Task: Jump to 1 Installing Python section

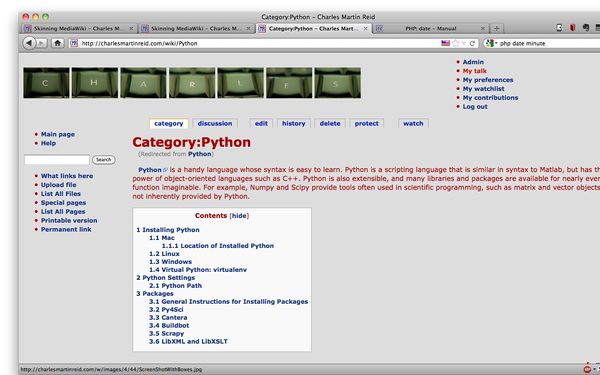Action: pos(168,230)
